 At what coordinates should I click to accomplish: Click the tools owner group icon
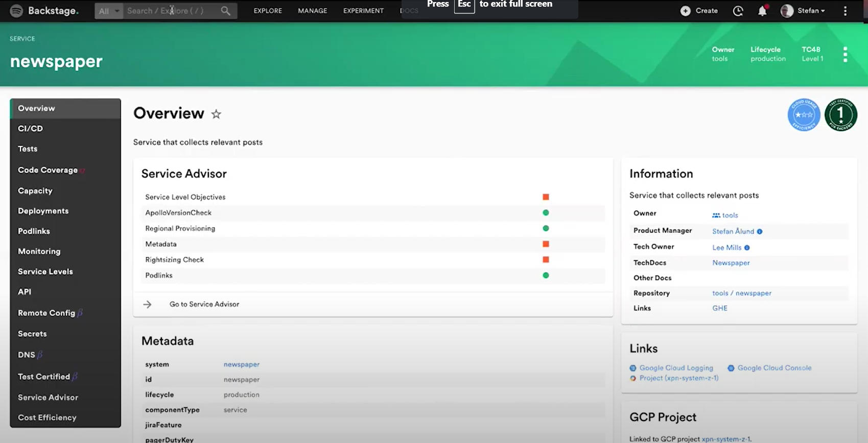coord(716,215)
